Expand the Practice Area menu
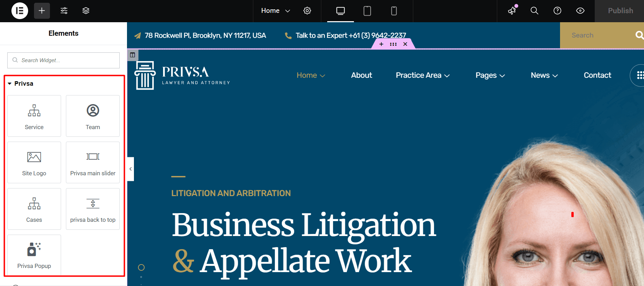This screenshot has height=286, width=644. [x=423, y=75]
